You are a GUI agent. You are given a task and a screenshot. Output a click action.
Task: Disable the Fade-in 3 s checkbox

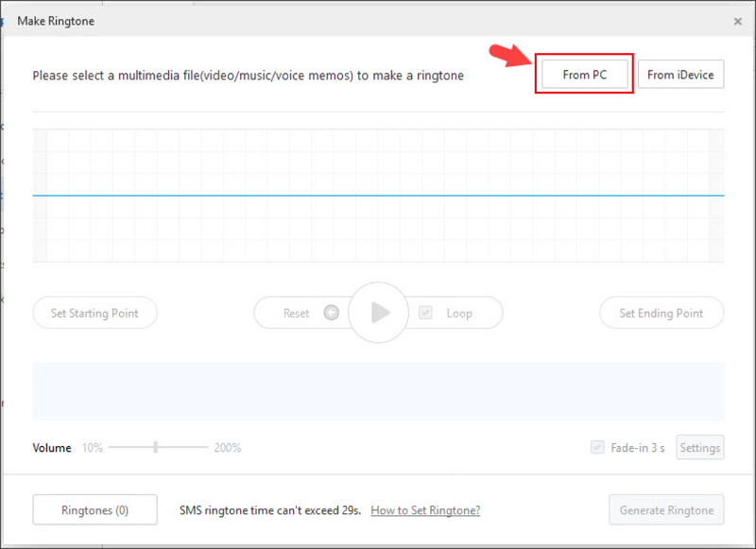pos(597,448)
